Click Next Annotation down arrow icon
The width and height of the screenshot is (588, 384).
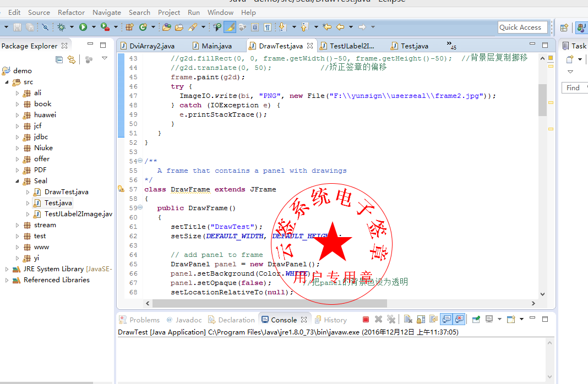tap(283, 27)
